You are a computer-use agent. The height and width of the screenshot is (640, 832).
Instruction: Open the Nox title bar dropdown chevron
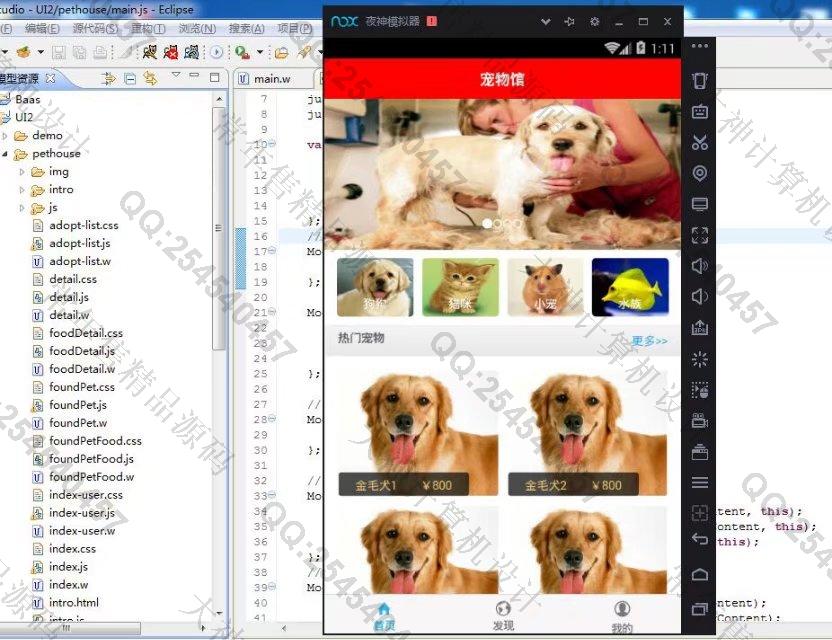(x=545, y=22)
